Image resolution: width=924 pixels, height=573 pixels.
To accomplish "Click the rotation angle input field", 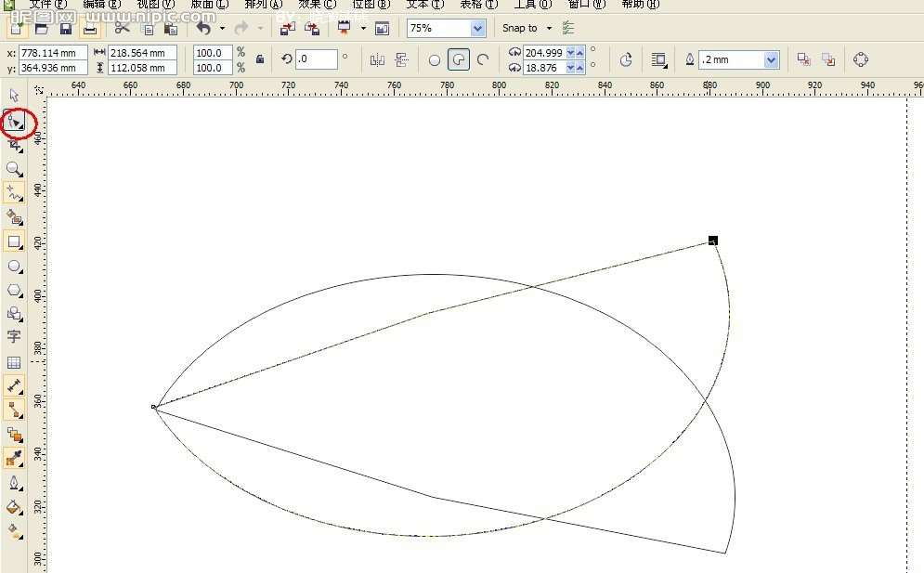I will point(317,59).
